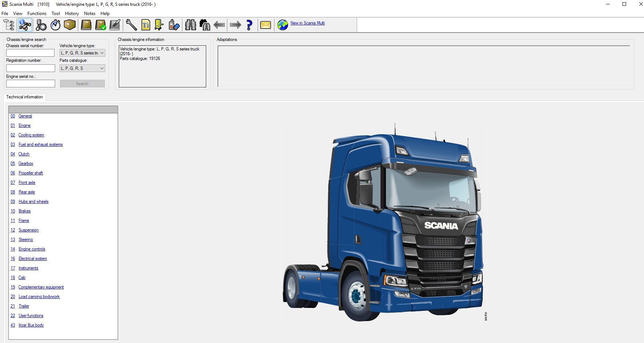Open the Parts catalogue dropdown
The width and height of the screenshot is (644, 343).
[x=82, y=68]
